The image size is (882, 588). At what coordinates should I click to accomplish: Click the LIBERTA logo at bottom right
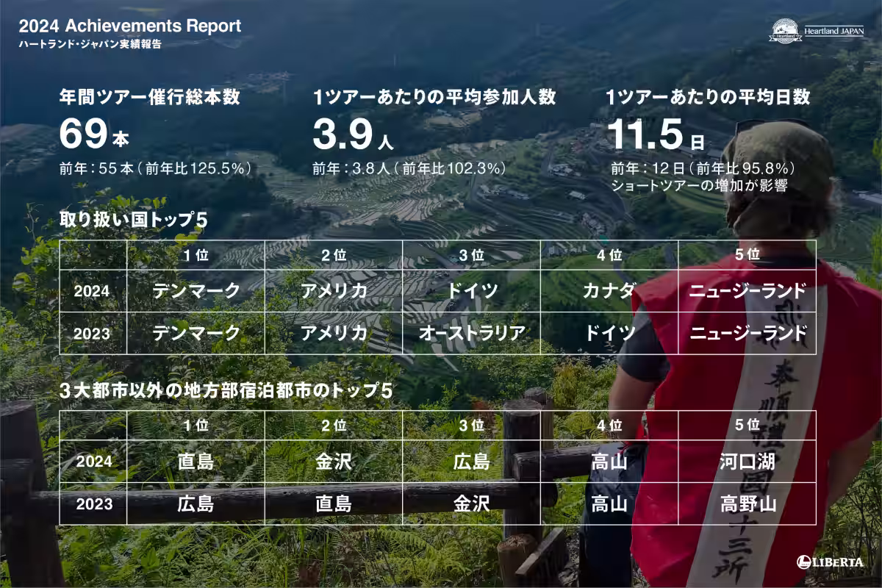pyautogui.click(x=830, y=560)
